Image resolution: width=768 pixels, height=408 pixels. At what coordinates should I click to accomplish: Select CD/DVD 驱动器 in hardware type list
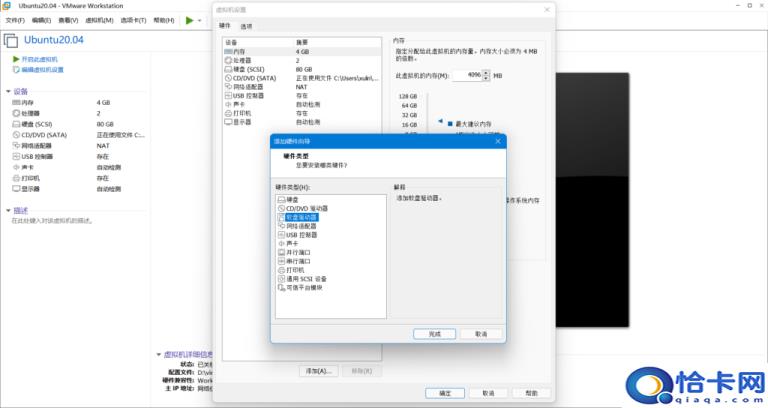coord(303,209)
